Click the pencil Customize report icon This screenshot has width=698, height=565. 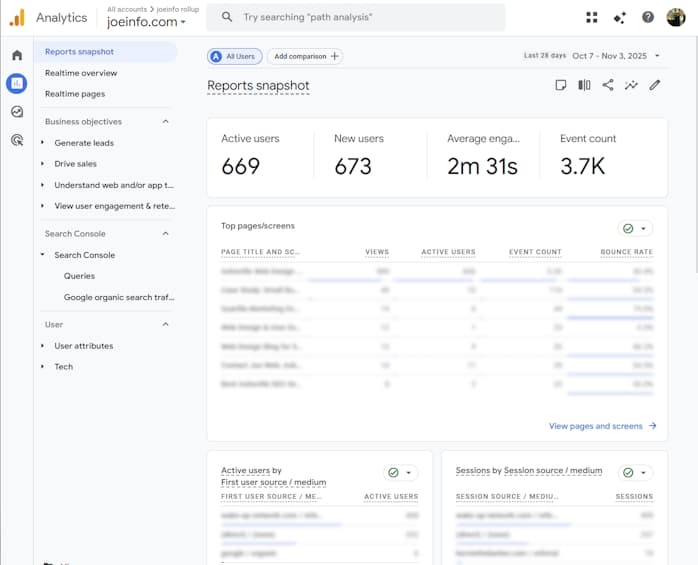tap(655, 86)
